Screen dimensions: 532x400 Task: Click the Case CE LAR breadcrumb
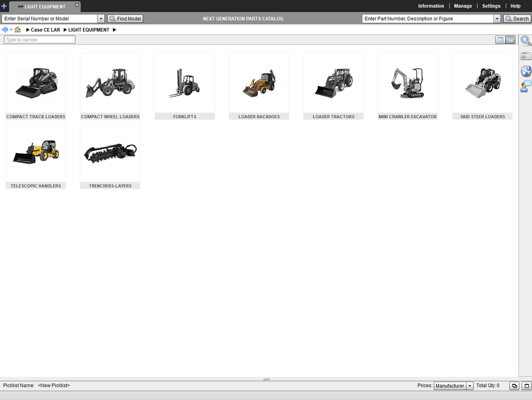[x=45, y=30]
